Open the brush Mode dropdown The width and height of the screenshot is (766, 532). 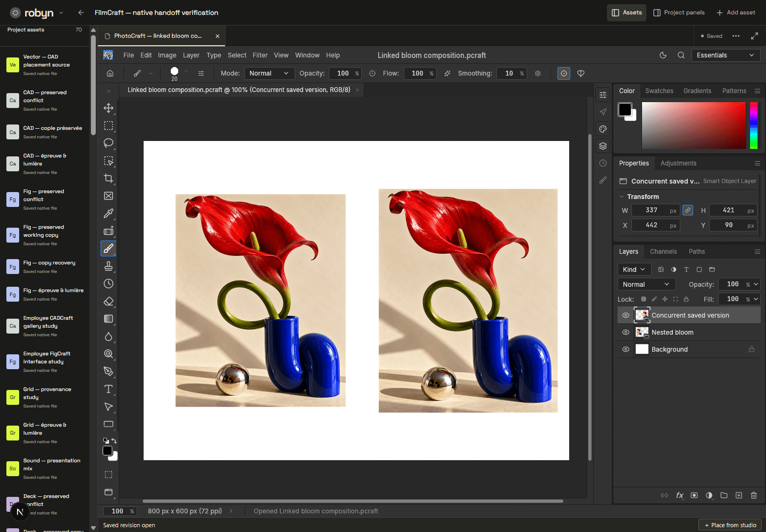[x=270, y=73]
